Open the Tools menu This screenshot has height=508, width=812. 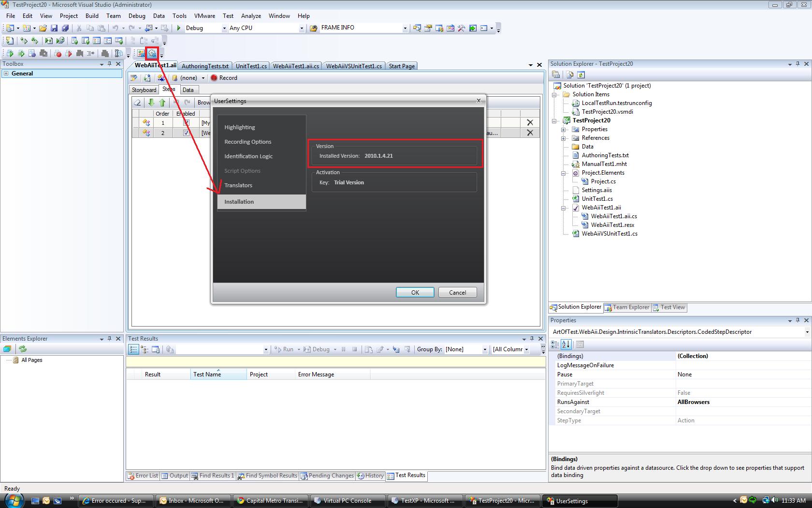click(179, 16)
